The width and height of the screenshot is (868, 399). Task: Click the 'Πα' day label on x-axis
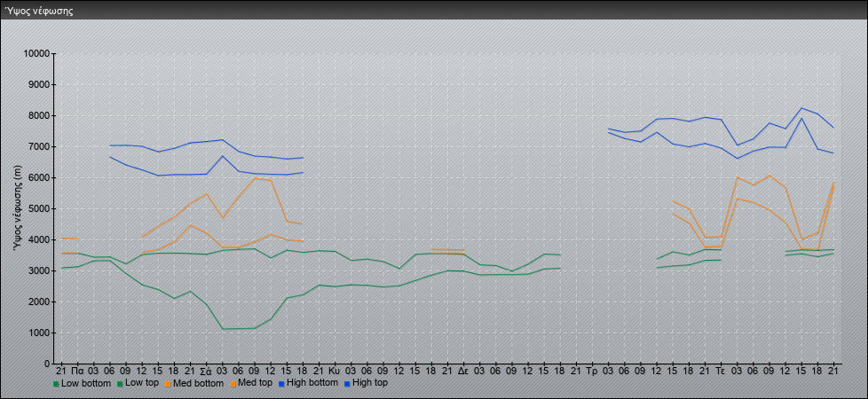77,372
